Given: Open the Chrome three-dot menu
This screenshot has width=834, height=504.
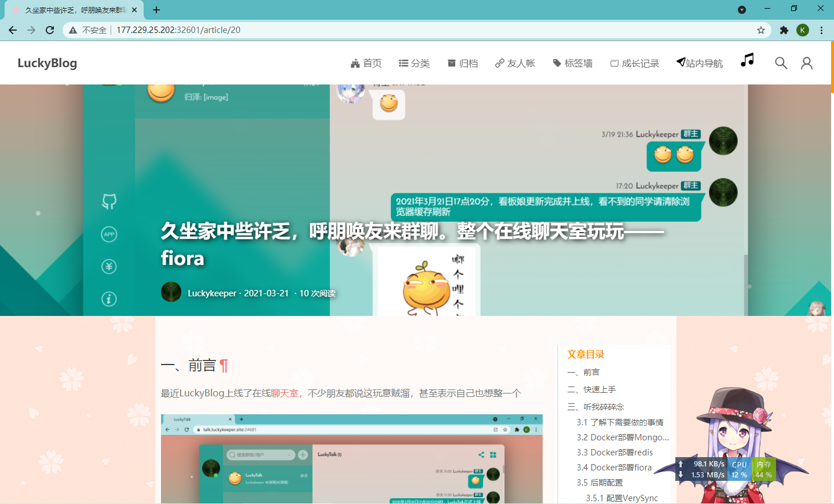Looking at the screenshot, I should (x=821, y=30).
